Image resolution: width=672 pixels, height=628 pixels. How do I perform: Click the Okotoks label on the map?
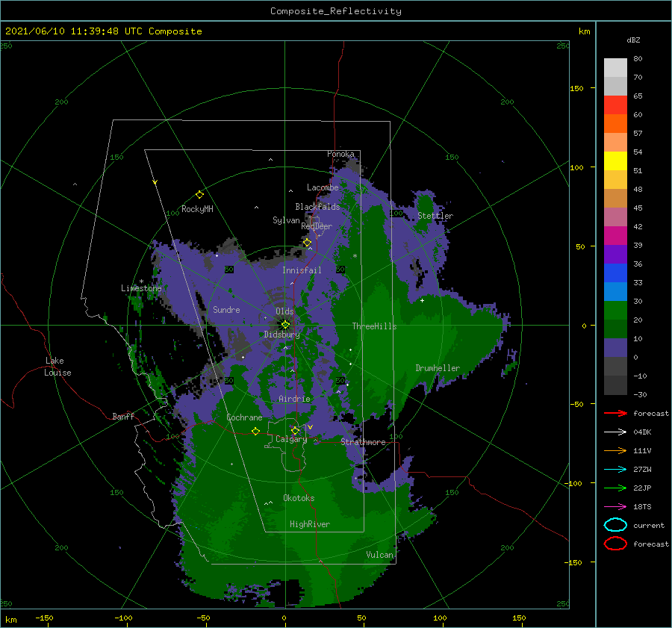point(299,498)
